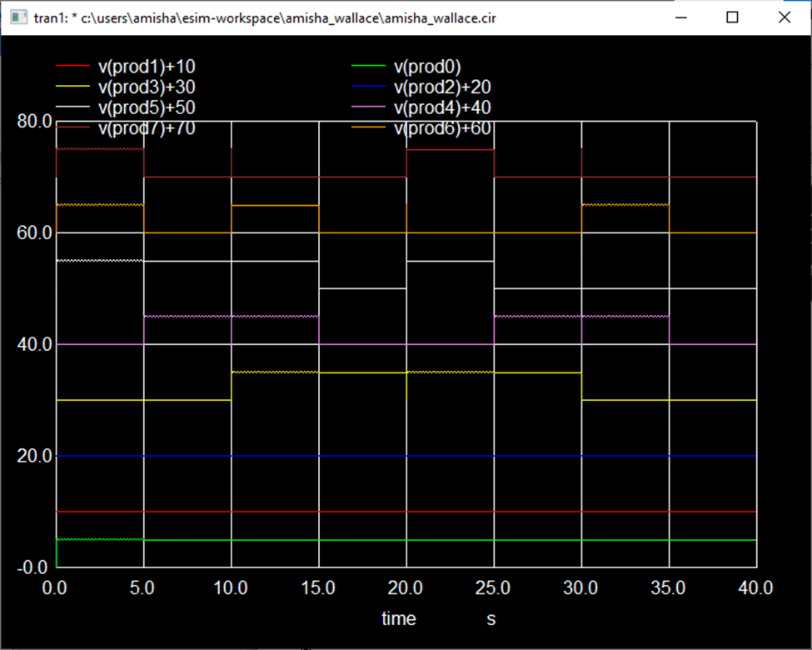Click the green line marker beside v(prod0)
This screenshot has height=650, width=812.
pyautogui.click(x=366, y=66)
